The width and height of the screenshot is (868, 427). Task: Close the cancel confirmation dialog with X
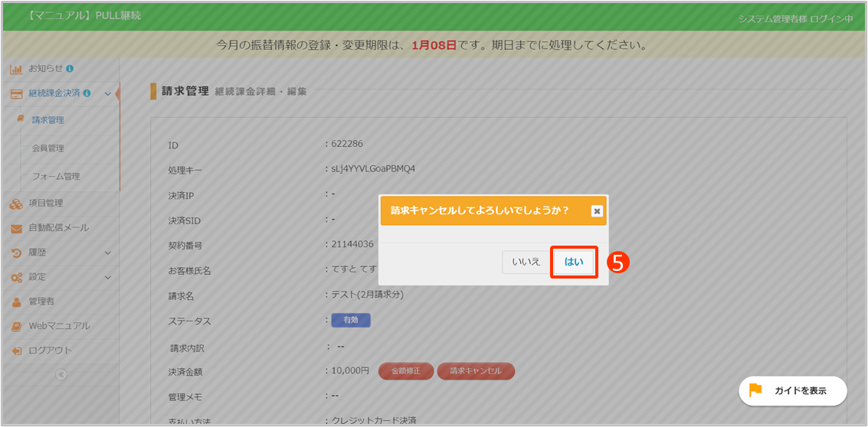pos(597,211)
